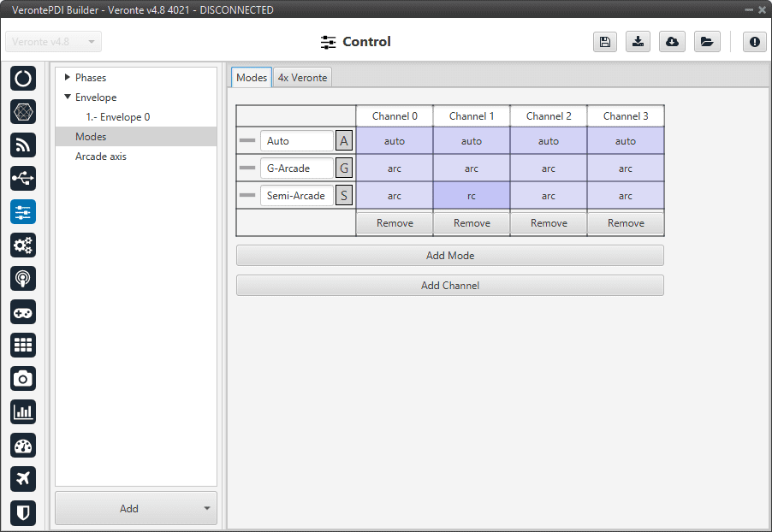Screen dimensions: 772x532
Task: Open the Add button dropdown arrow
Action: point(207,508)
